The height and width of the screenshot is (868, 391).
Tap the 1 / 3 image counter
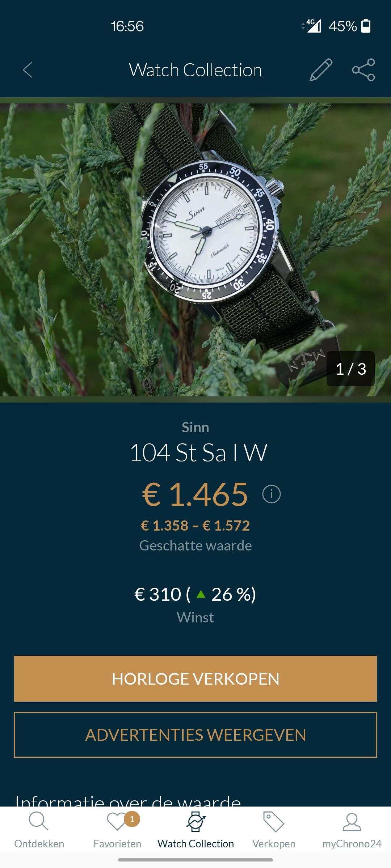coord(350,369)
